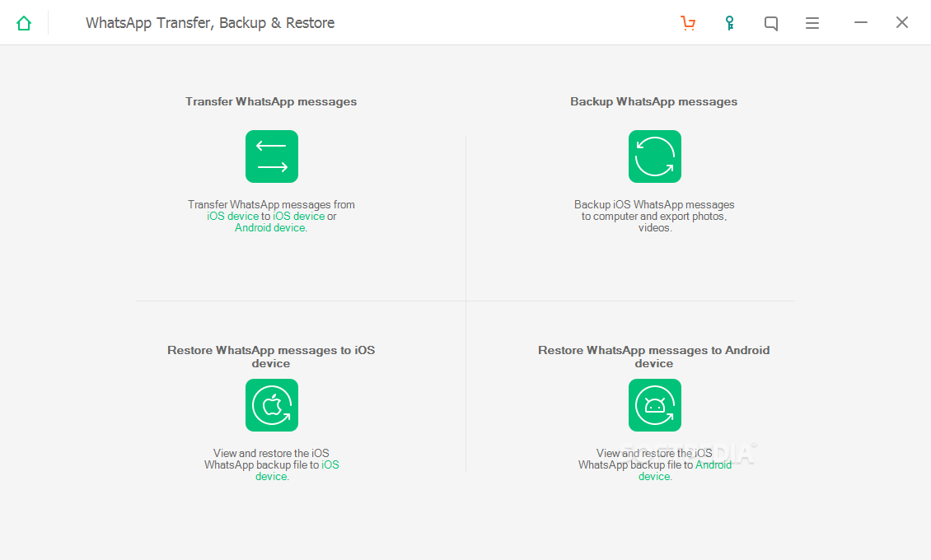Open the feedback chat bubble icon
The height and width of the screenshot is (560, 931).
coord(770,23)
